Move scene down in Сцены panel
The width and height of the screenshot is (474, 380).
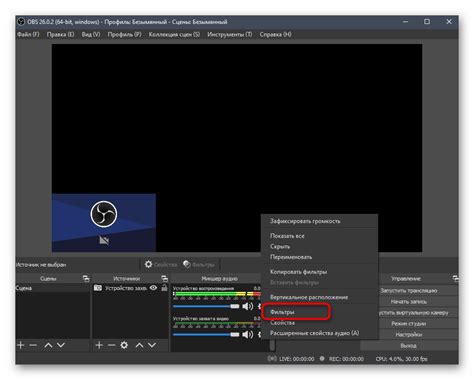61,345
